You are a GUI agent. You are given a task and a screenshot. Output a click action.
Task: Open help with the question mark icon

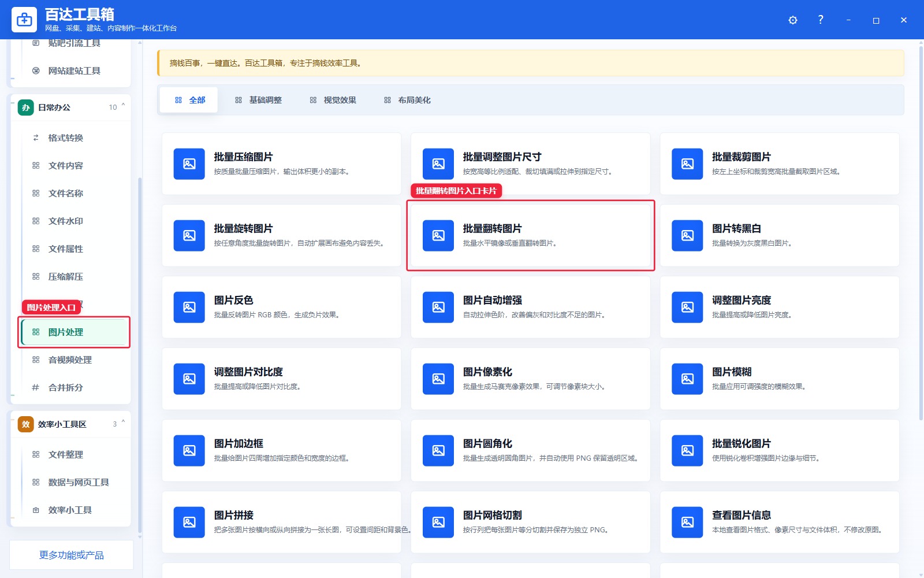coord(821,20)
